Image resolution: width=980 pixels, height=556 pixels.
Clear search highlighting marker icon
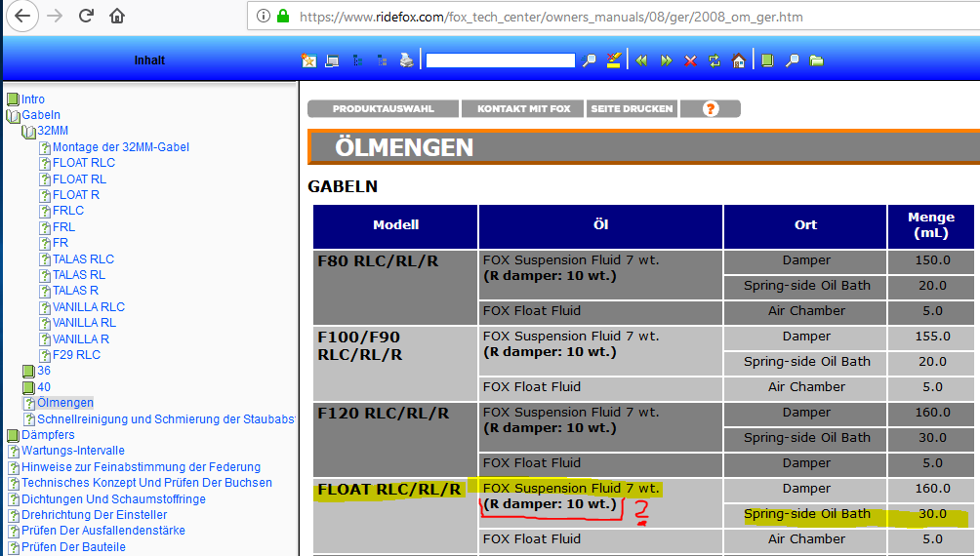tap(614, 60)
